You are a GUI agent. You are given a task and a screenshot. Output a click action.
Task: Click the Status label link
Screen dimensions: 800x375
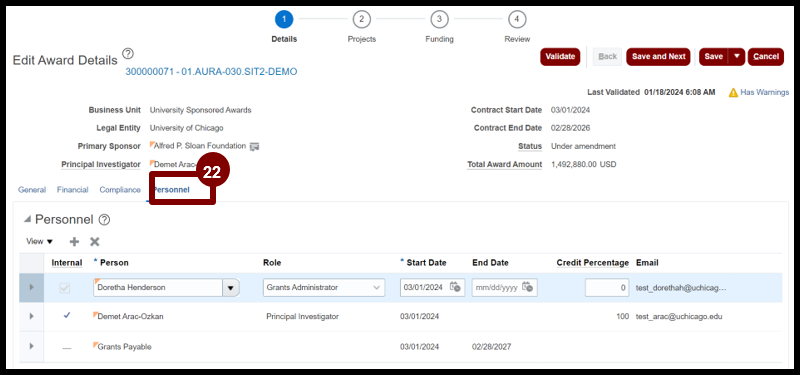tap(530, 146)
